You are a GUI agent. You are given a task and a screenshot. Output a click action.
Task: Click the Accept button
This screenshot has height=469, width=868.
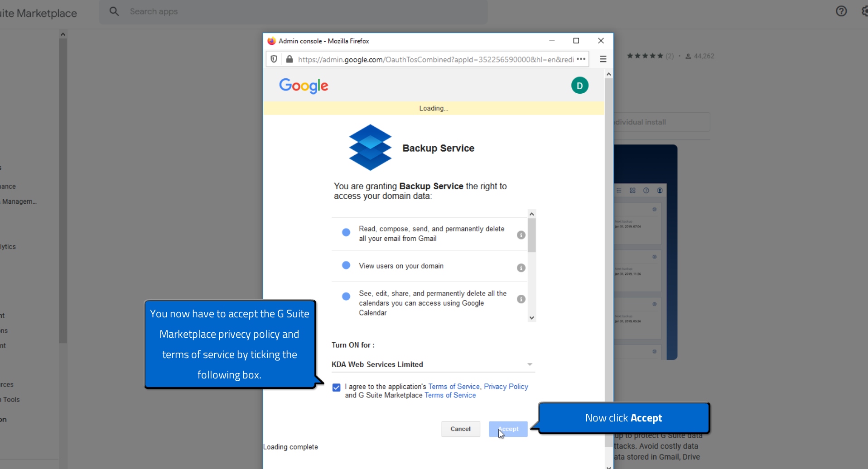tap(508, 429)
